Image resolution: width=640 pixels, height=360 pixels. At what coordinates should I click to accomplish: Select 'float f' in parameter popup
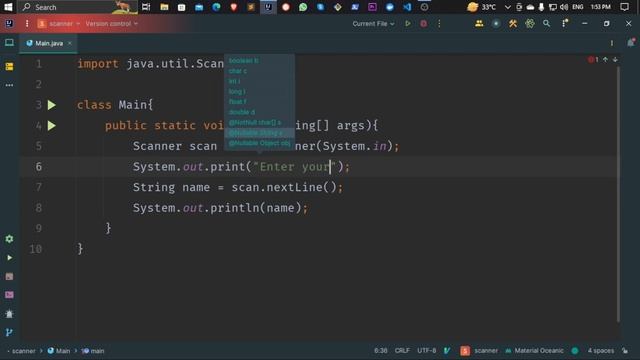point(237,102)
